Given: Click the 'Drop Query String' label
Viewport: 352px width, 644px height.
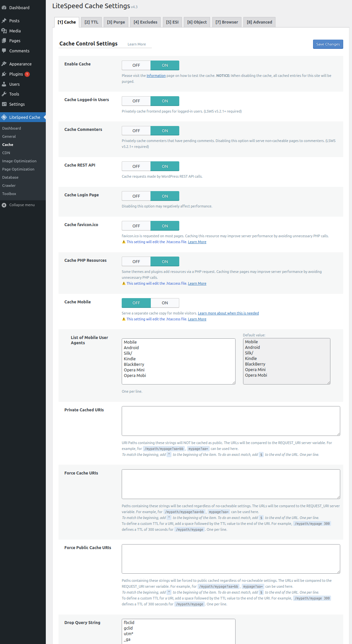Looking at the screenshot, I should (82, 623).
